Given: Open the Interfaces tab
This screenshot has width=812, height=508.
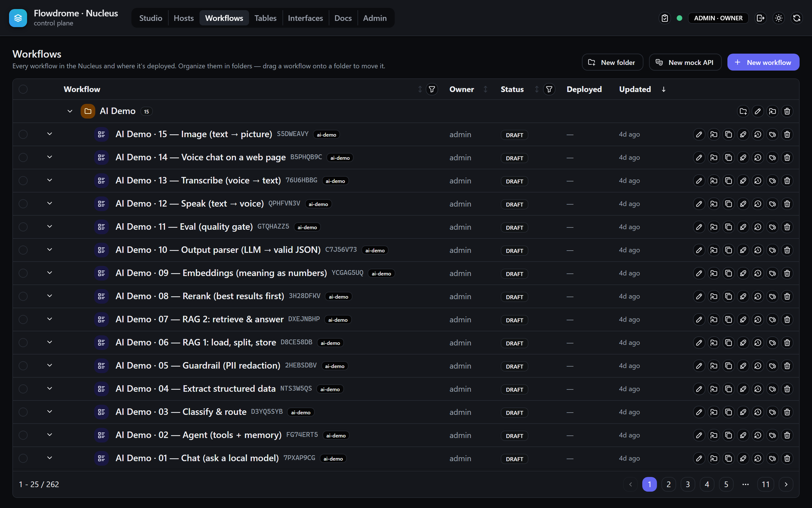Looking at the screenshot, I should (305, 18).
